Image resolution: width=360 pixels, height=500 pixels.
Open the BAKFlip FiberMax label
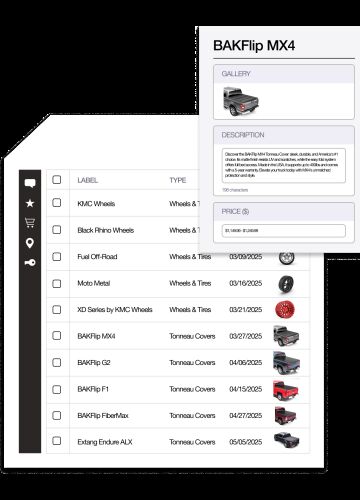pyautogui.click(x=103, y=416)
